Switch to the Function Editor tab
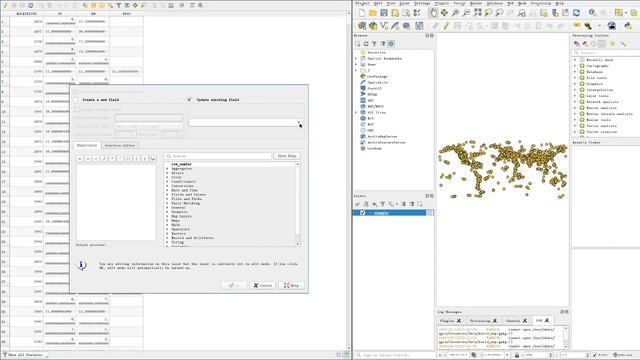Screen dimensions: 640x360 (x=119, y=145)
